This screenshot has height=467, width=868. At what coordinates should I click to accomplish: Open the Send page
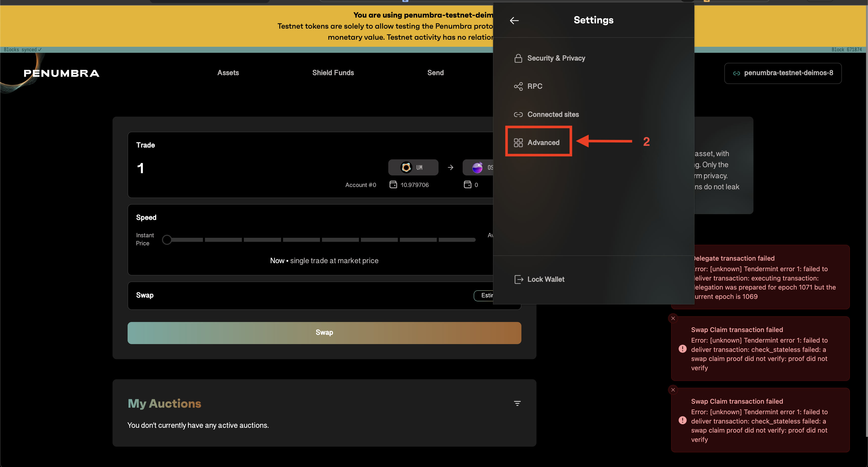click(435, 73)
